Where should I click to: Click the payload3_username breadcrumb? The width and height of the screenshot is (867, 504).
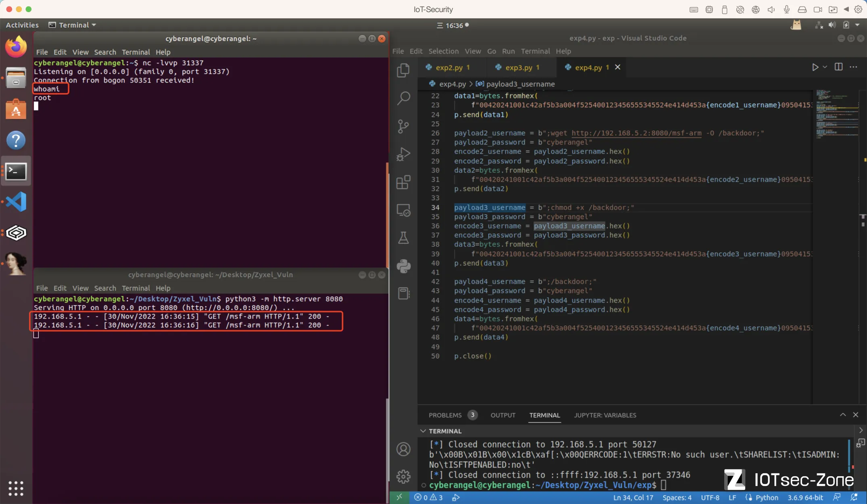(x=515, y=84)
